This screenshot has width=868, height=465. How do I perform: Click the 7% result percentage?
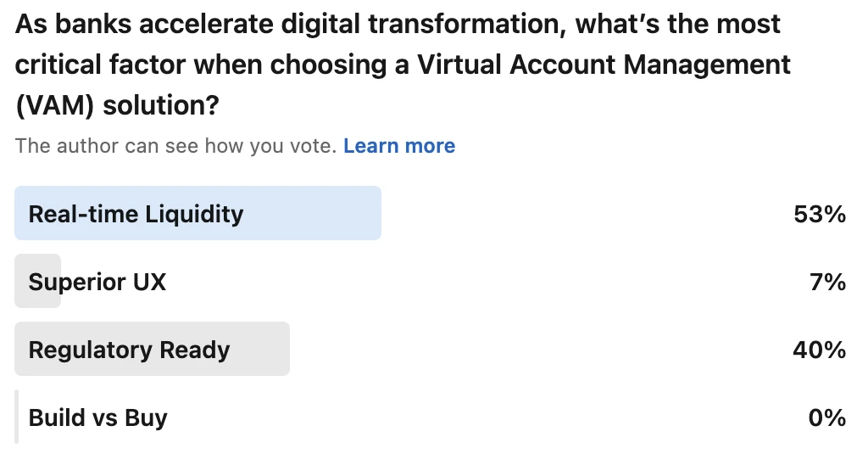(827, 282)
